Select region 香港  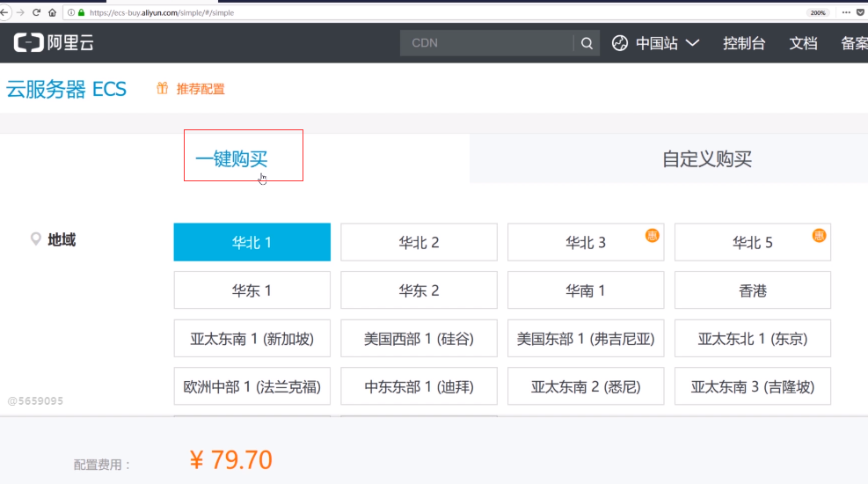tap(753, 290)
